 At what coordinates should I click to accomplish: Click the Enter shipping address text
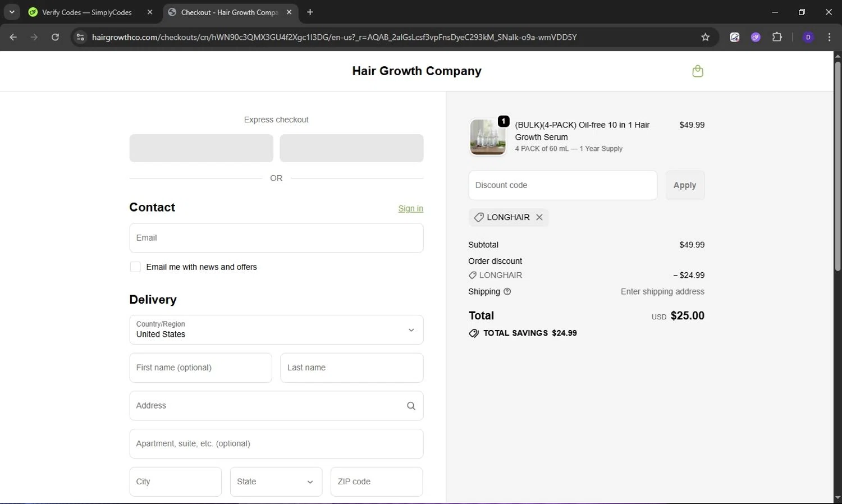pyautogui.click(x=662, y=292)
